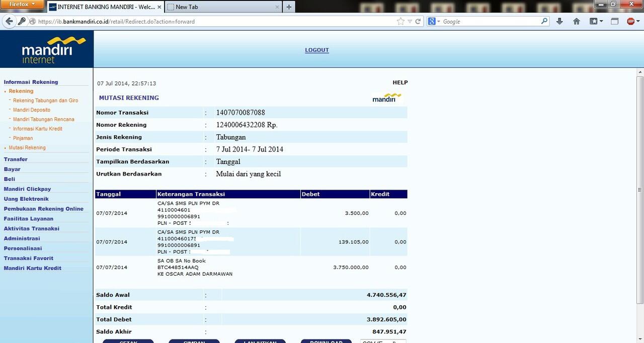Open the Personalisasi menu
The height and width of the screenshot is (343, 644).
click(23, 248)
